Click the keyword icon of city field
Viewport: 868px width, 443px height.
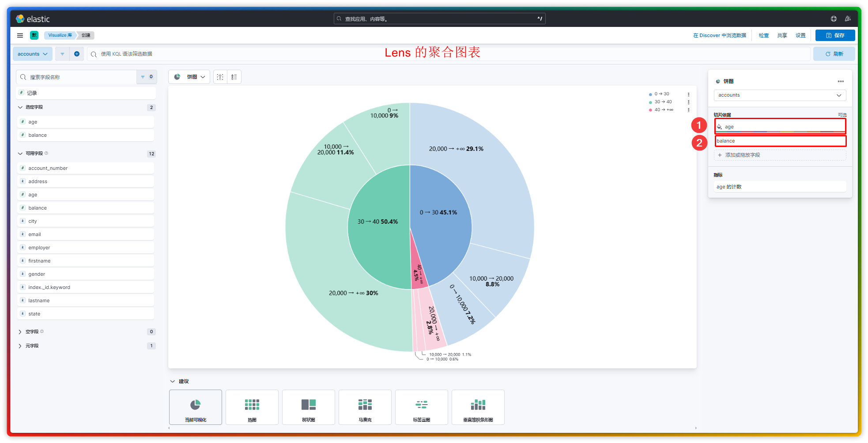[x=23, y=221]
